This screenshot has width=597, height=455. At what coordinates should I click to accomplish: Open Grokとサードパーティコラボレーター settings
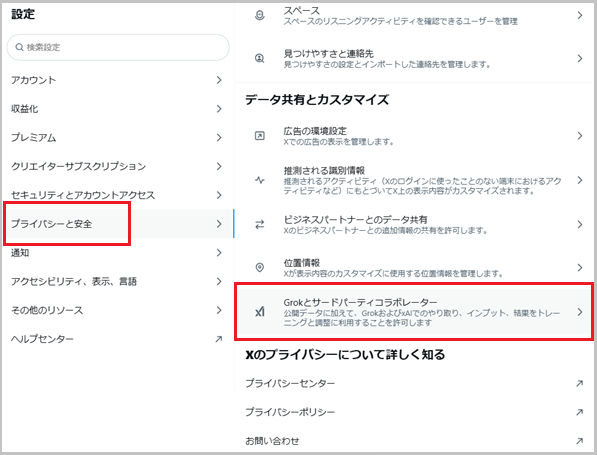(x=415, y=312)
